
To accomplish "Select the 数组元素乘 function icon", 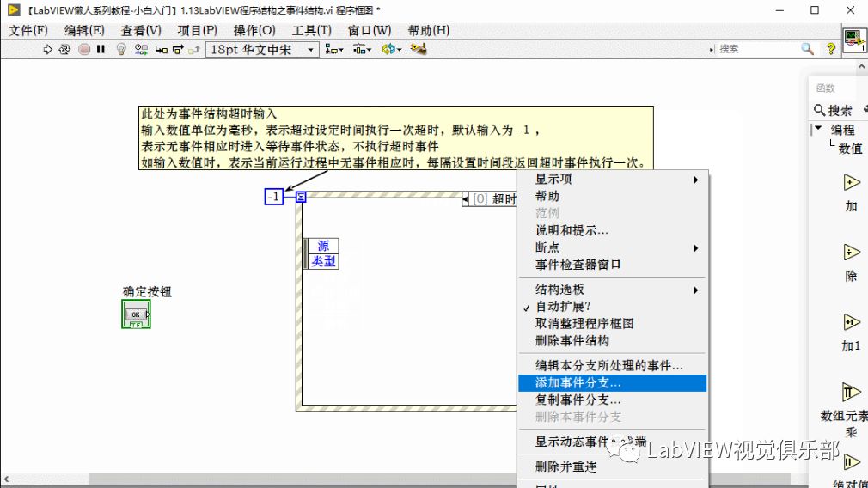I will pyautogui.click(x=852, y=393).
